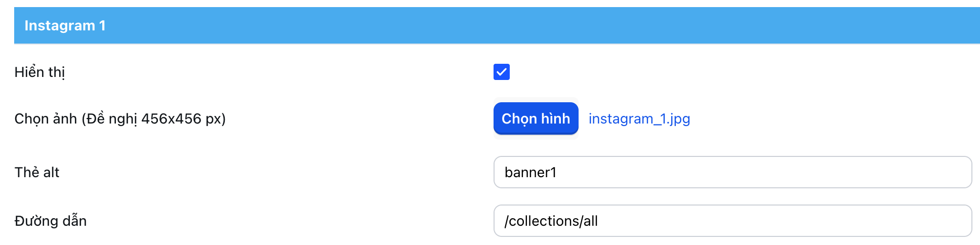The image size is (980, 245).
Task: Select image with the blue Chọn hình button
Action: pos(536,118)
